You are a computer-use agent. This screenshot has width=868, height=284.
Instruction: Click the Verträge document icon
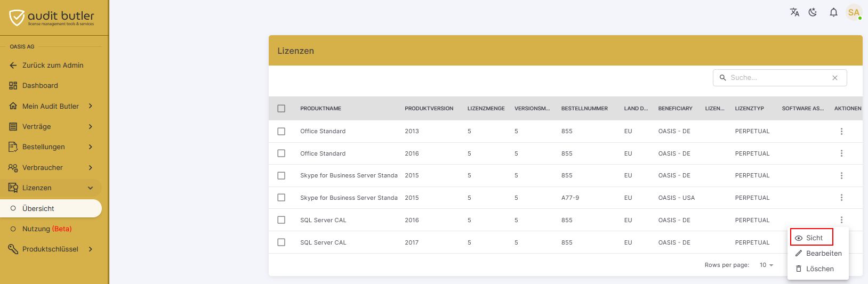[13, 127]
